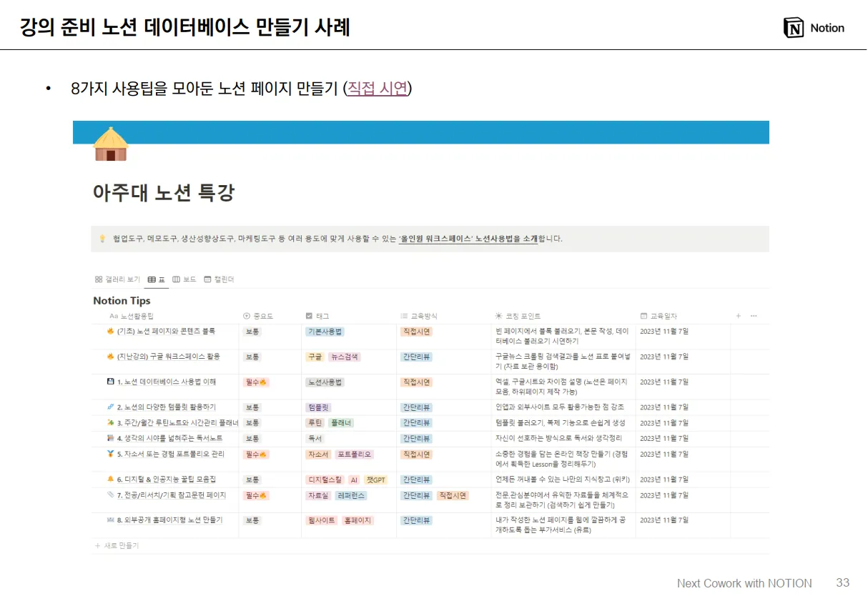Click paperclip icon of 참고문헌 페이지 row
This screenshot has height=596, width=868.
click(111, 495)
